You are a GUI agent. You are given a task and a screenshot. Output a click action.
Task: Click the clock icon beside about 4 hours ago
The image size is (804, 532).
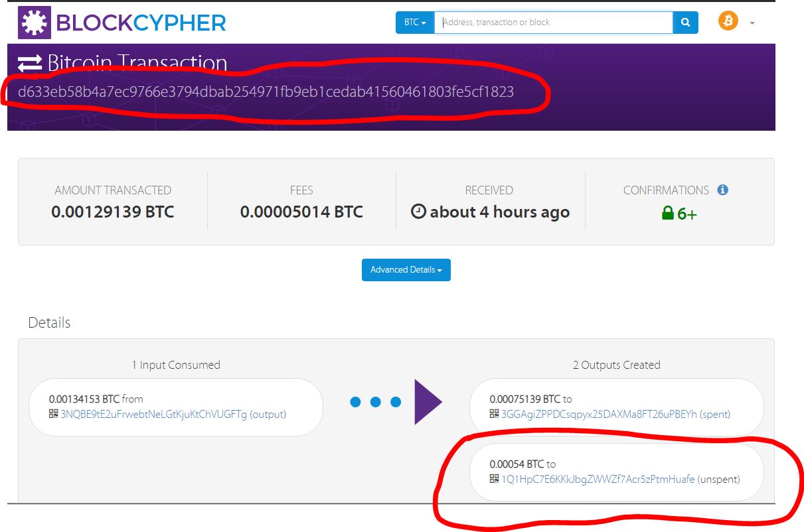click(x=418, y=212)
